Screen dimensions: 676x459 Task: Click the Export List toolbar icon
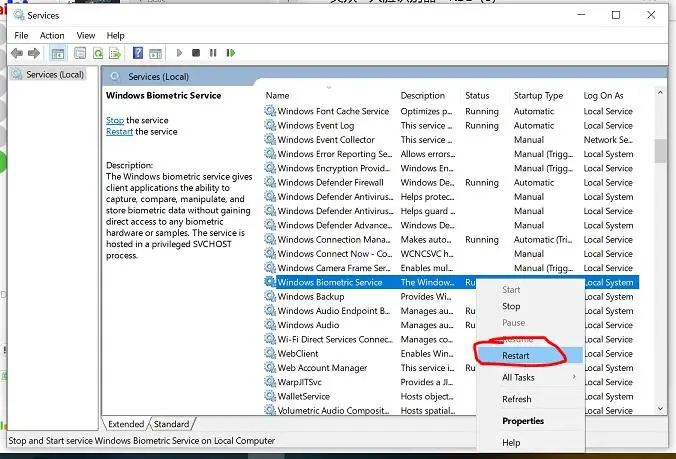coord(116,53)
